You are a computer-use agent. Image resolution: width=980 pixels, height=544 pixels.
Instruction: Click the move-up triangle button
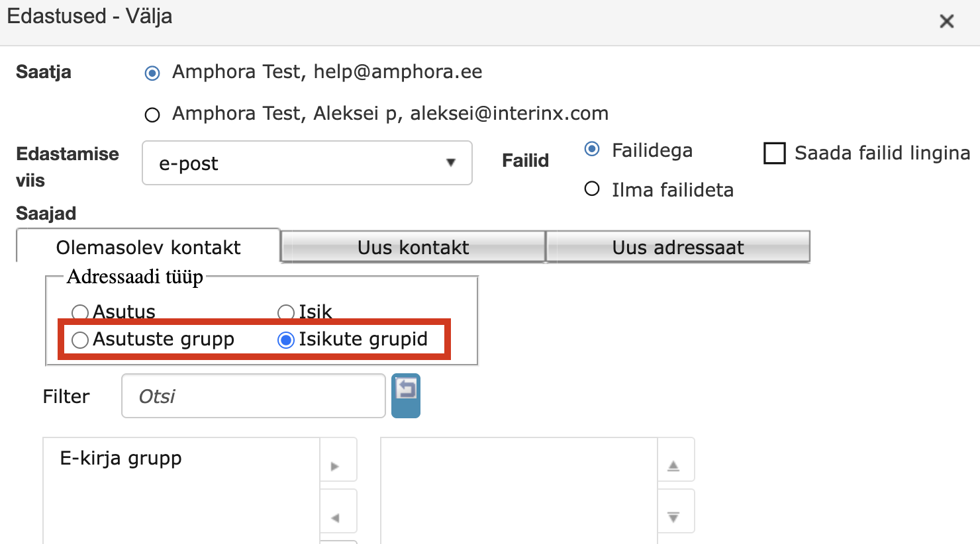pos(673,465)
